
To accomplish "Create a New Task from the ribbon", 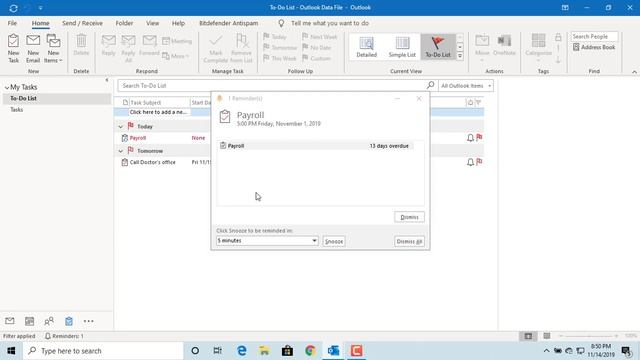I will [x=13, y=48].
